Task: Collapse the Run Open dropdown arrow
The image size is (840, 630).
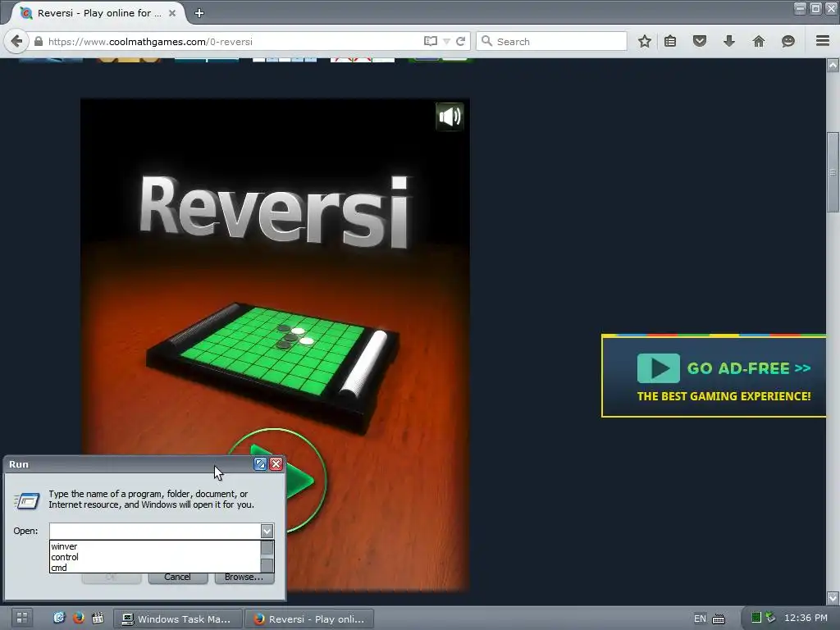Action: click(267, 531)
